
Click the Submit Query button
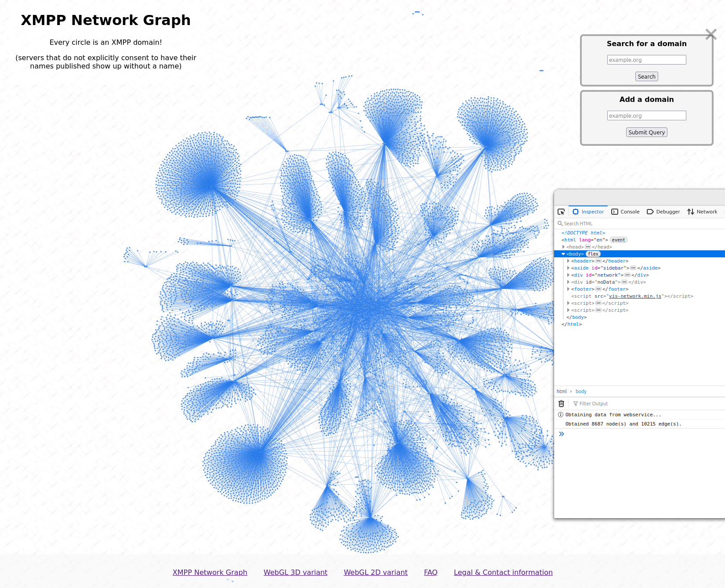pyautogui.click(x=646, y=132)
